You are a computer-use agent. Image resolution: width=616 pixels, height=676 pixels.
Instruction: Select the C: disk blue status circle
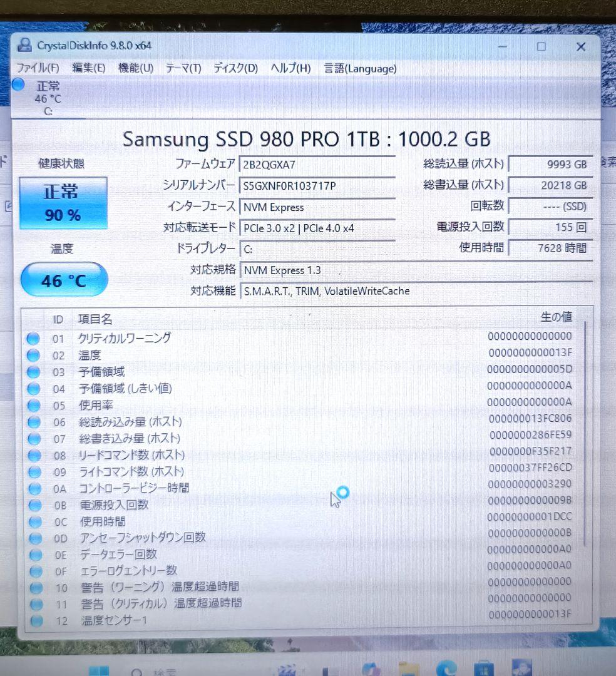[18, 84]
